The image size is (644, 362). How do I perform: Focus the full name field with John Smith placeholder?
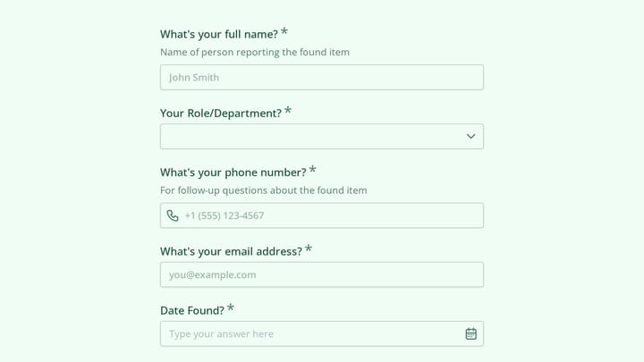[322, 77]
